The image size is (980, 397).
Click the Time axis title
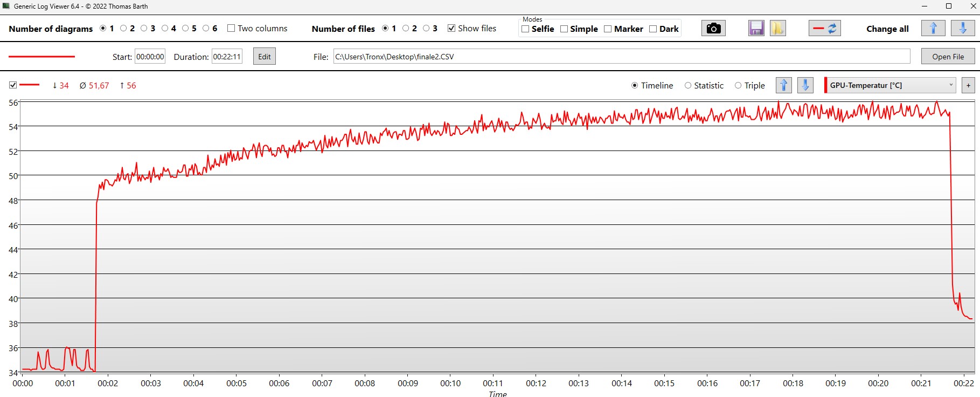click(497, 394)
